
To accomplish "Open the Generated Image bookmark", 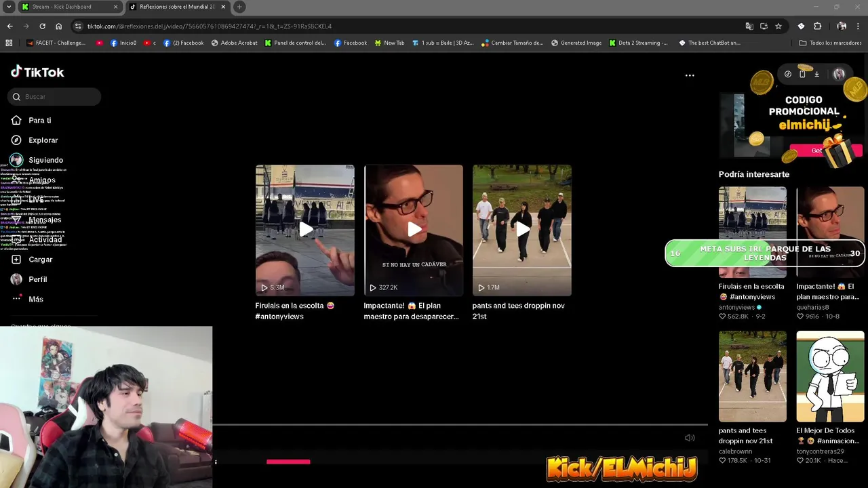I will pyautogui.click(x=576, y=43).
